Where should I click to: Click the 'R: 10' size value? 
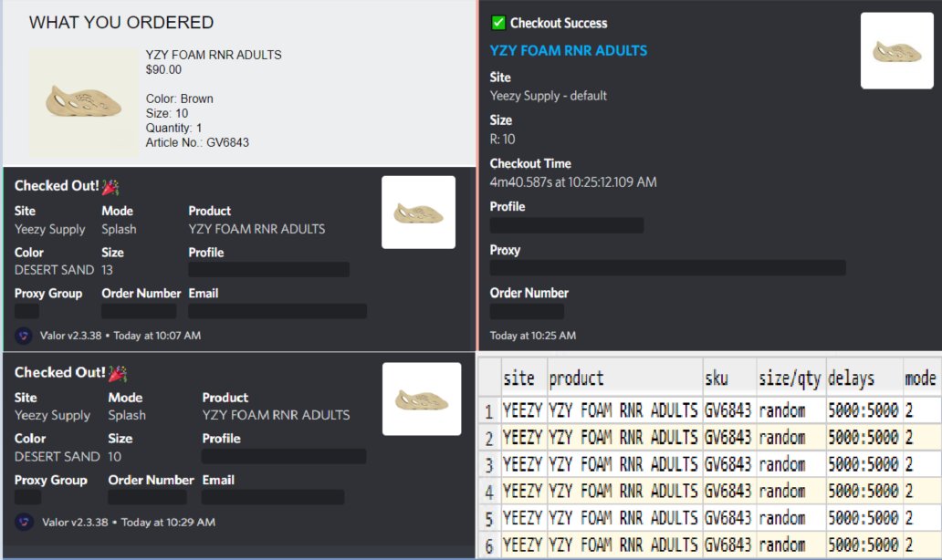(x=502, y=140)
